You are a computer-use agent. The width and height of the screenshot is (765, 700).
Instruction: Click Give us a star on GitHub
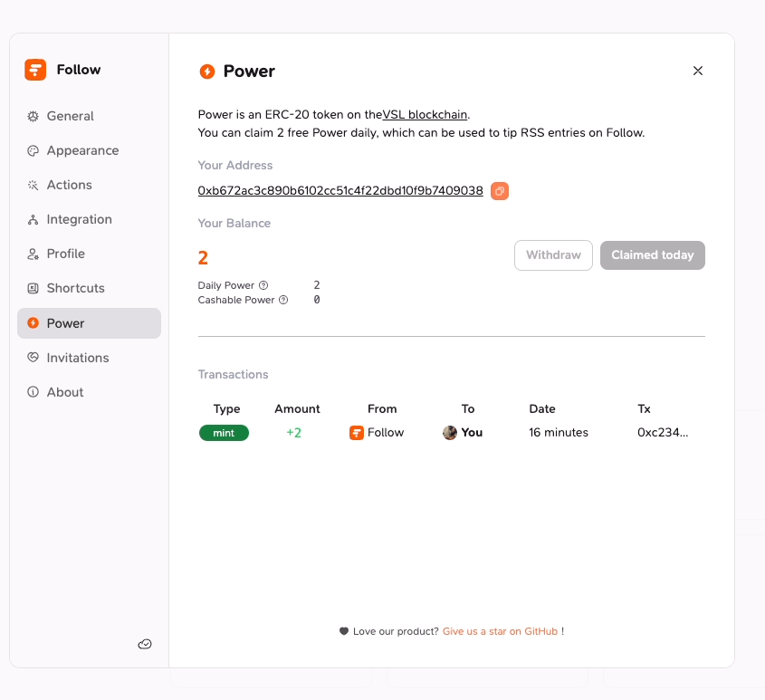coord(500,631)
